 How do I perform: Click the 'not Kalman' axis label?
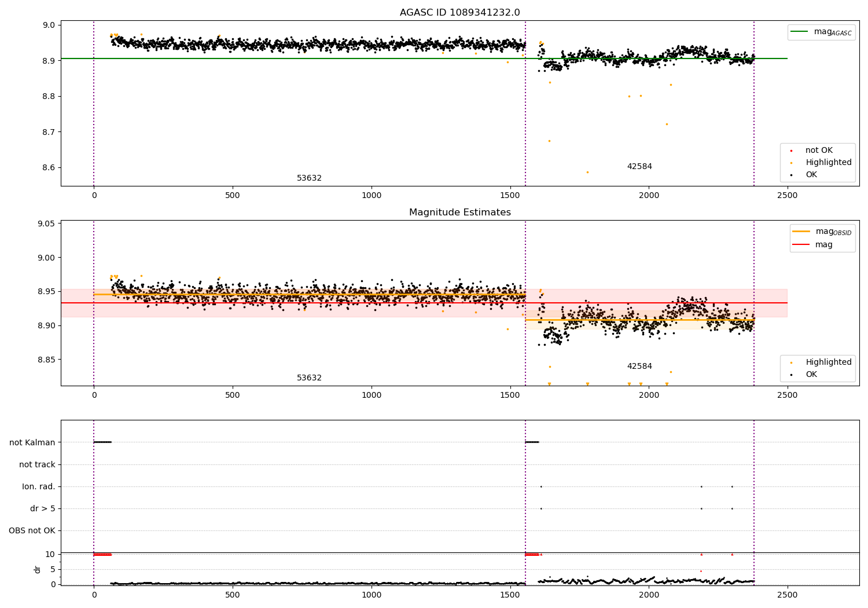tap(32, 443)
